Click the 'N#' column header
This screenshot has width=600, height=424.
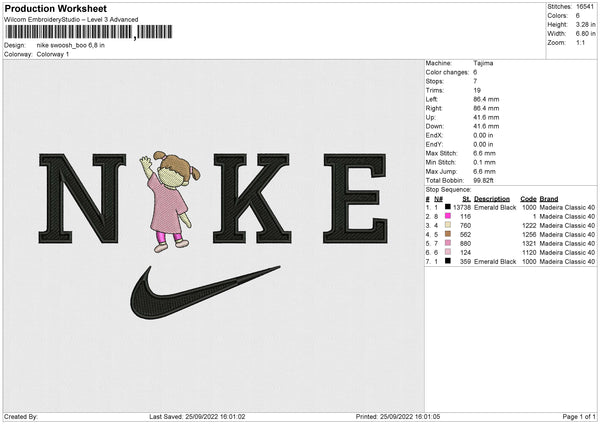tap(439, 199)
